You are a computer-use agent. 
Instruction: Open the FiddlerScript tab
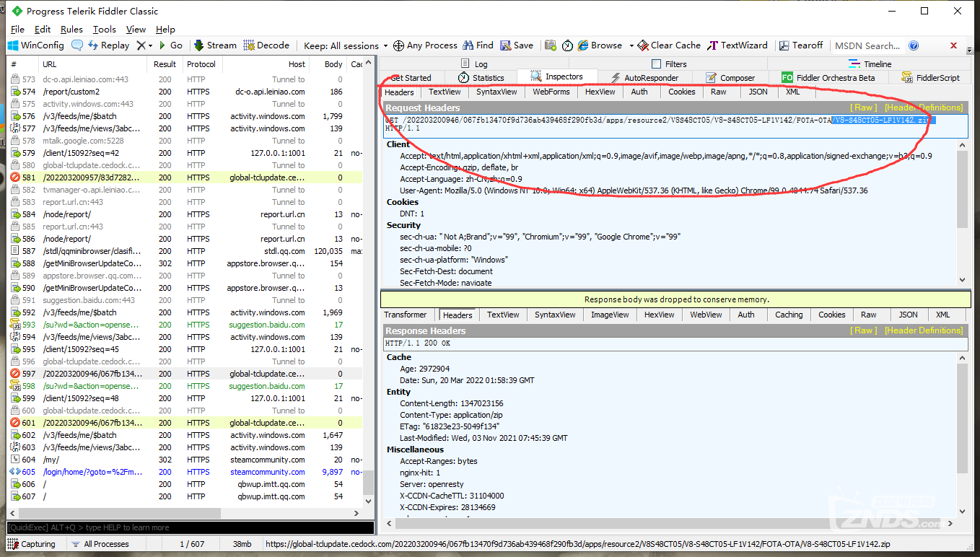click(930, 77)
